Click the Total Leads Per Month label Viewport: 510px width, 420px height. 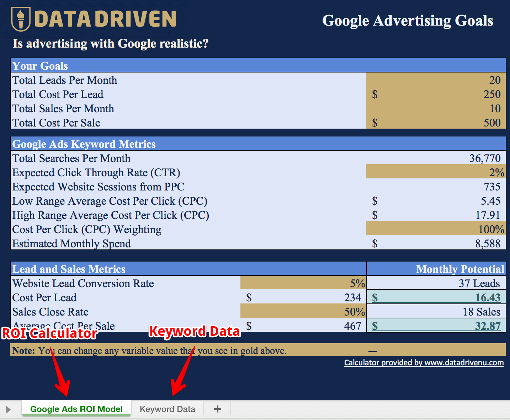pyautogui.click(x=65, y=80)
